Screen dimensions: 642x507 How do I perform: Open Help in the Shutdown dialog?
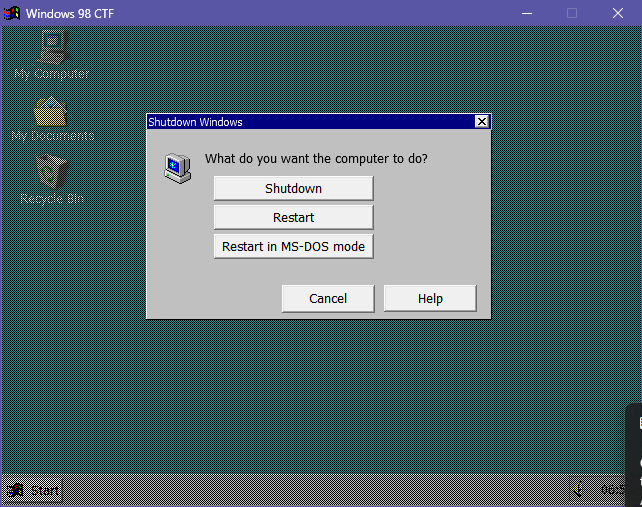coord(430,299)
